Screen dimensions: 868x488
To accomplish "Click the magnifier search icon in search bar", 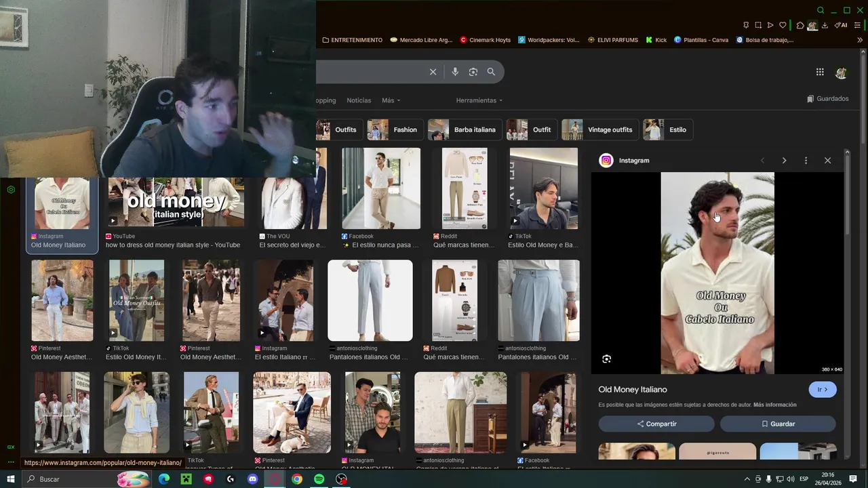I will click(x=491, y=72).
